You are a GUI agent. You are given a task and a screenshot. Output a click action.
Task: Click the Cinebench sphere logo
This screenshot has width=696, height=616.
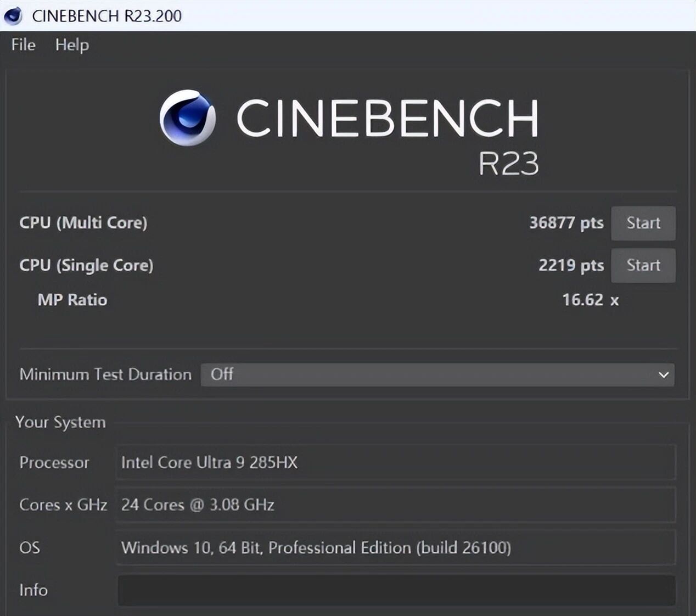188,118
